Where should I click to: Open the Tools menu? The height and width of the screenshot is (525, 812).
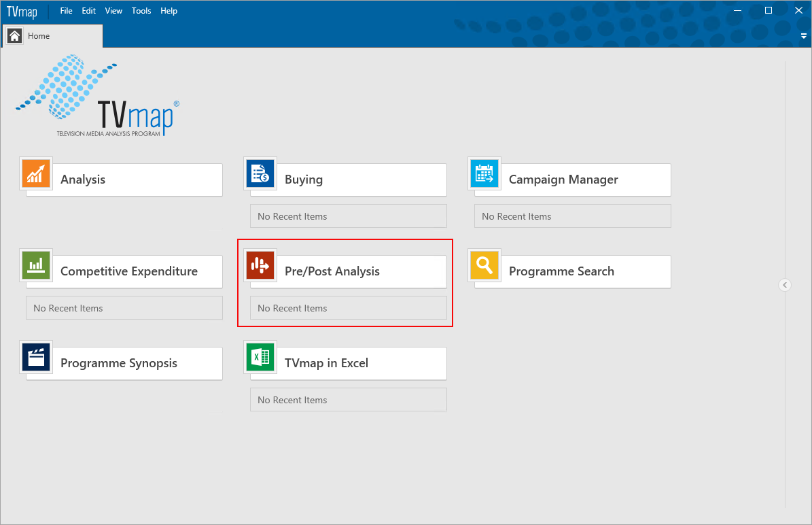tap(141, 11)
